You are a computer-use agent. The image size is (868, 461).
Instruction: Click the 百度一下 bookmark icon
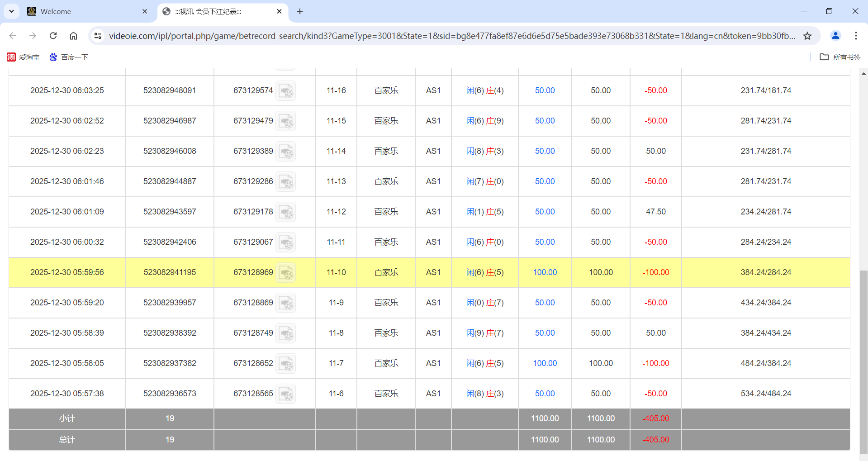click(53, 57)
